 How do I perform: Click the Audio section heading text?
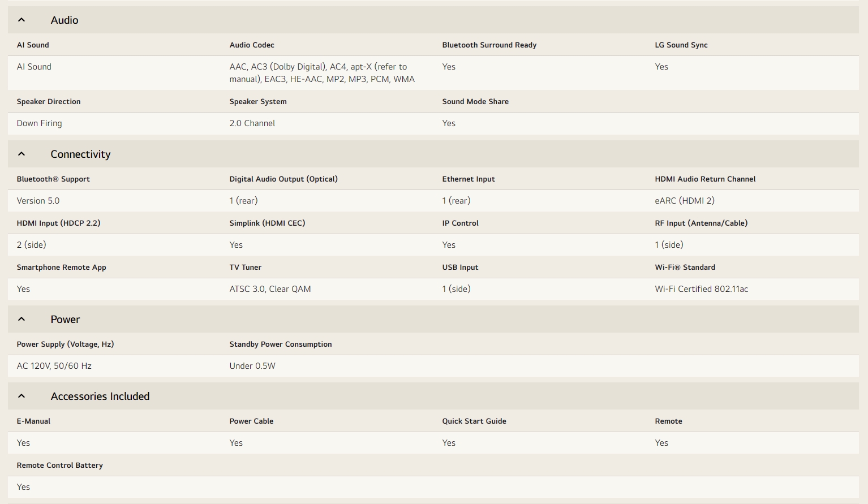pyautogui.click(x=65, y=20)
